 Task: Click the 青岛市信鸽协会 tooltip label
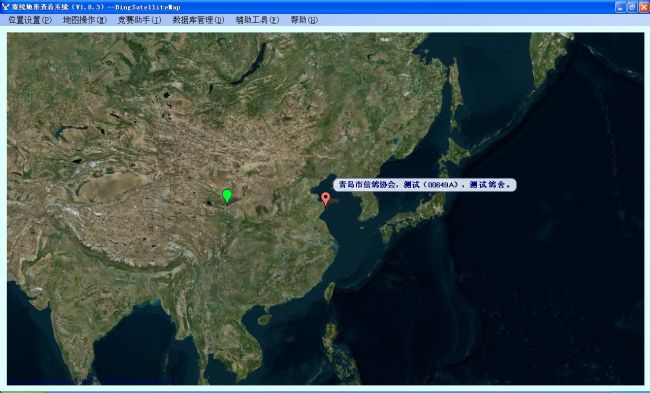click(425, 185)
